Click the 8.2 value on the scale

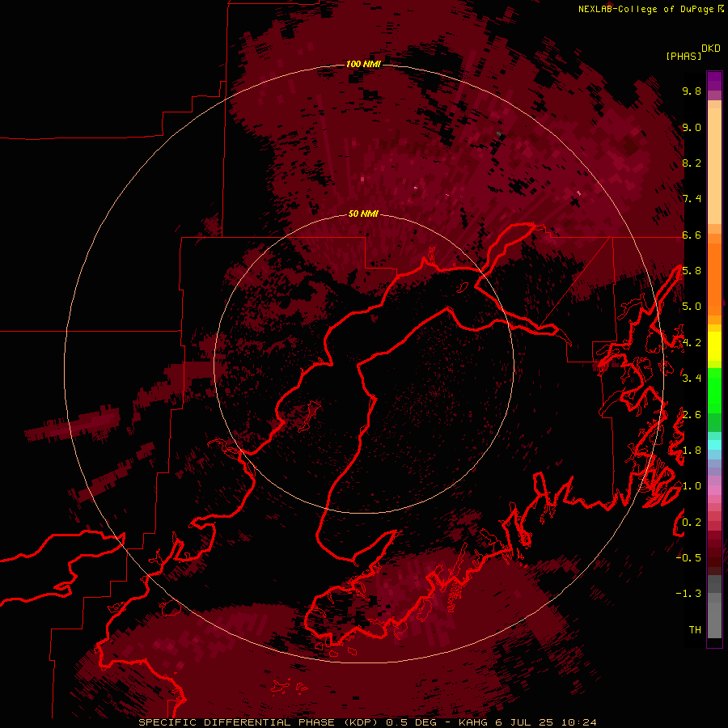692,163
